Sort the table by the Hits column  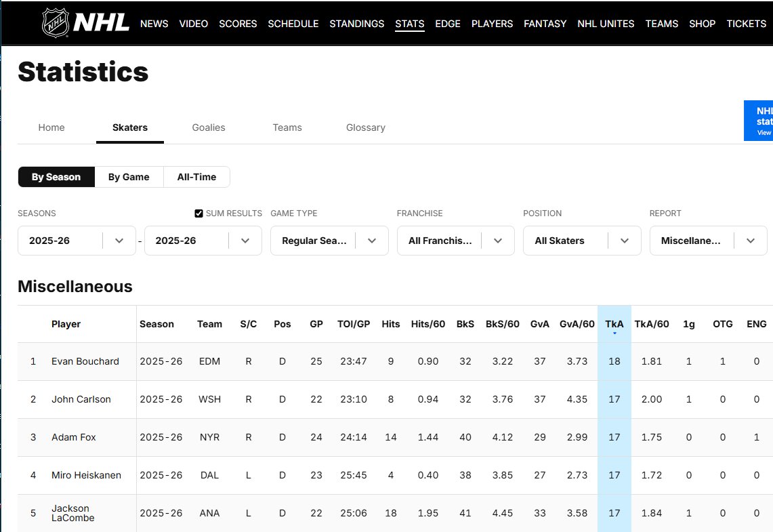click(x=390, y=324)
